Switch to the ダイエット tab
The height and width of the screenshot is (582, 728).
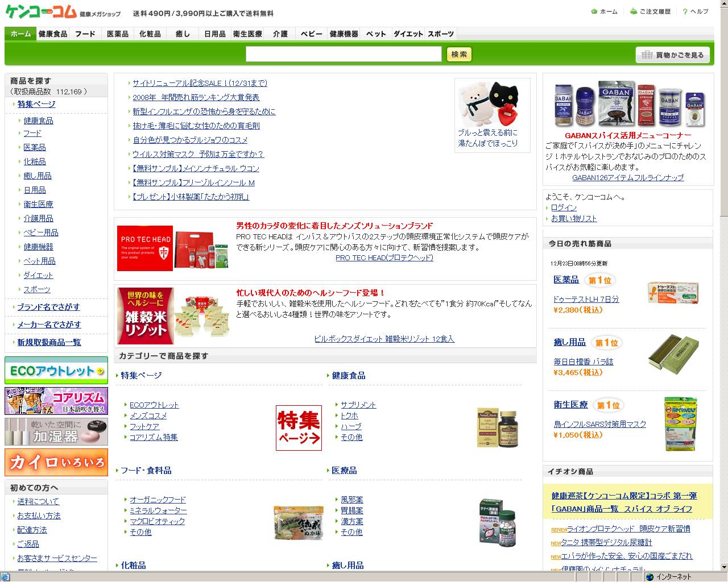point(408,34)
